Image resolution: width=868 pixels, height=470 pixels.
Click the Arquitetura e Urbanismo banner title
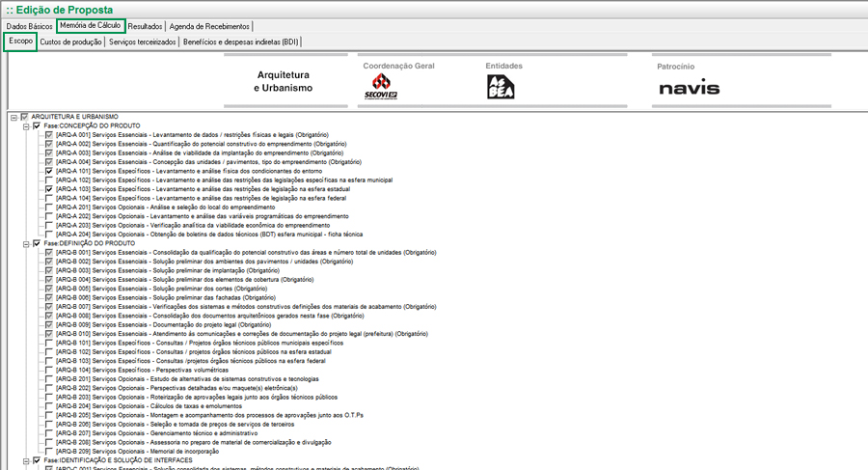click(285, 81)
